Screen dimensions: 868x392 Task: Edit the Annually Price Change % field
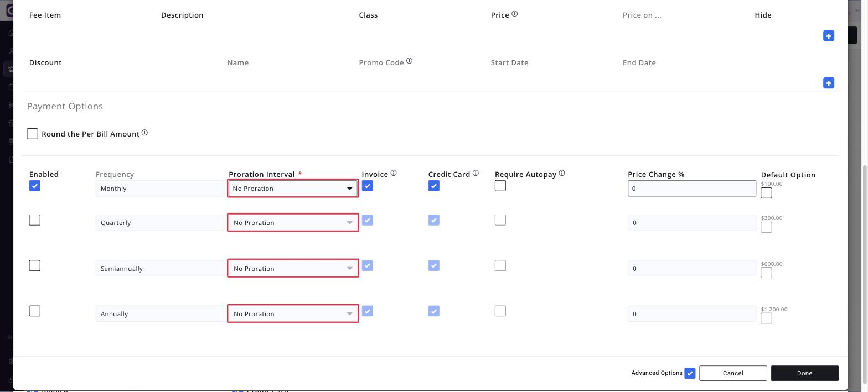coord(692,314)
